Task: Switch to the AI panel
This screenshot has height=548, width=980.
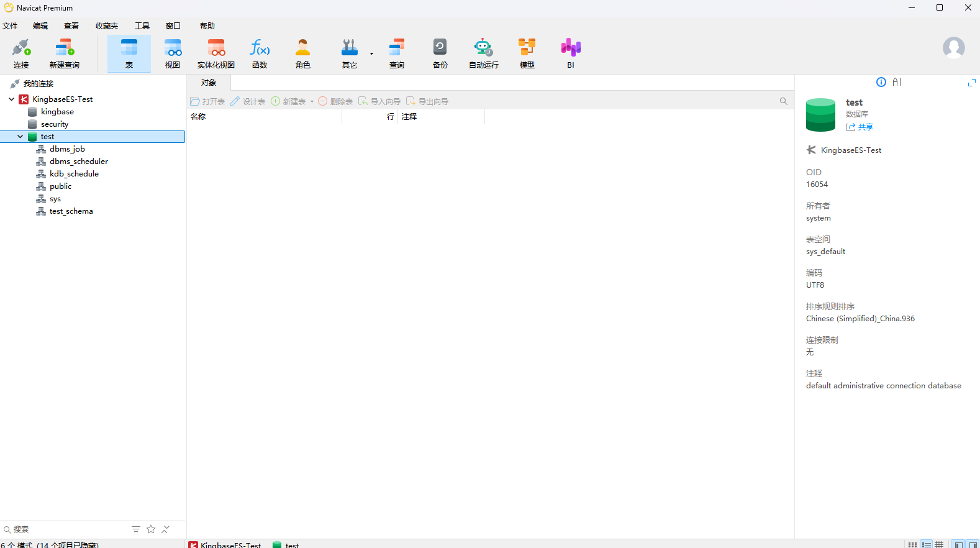Action: click(897, 82)
